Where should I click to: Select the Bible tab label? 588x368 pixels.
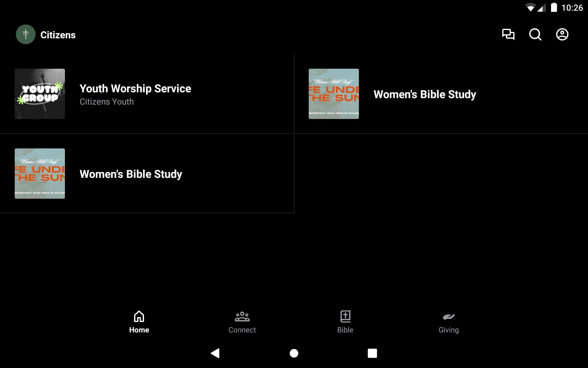pyautogui.click(x=345, y=330)
